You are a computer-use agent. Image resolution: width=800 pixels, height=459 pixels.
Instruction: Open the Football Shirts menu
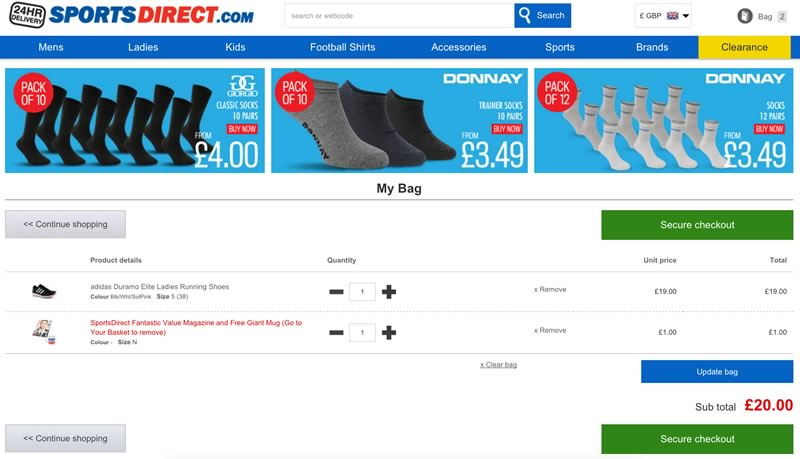(x=342, y=47)
